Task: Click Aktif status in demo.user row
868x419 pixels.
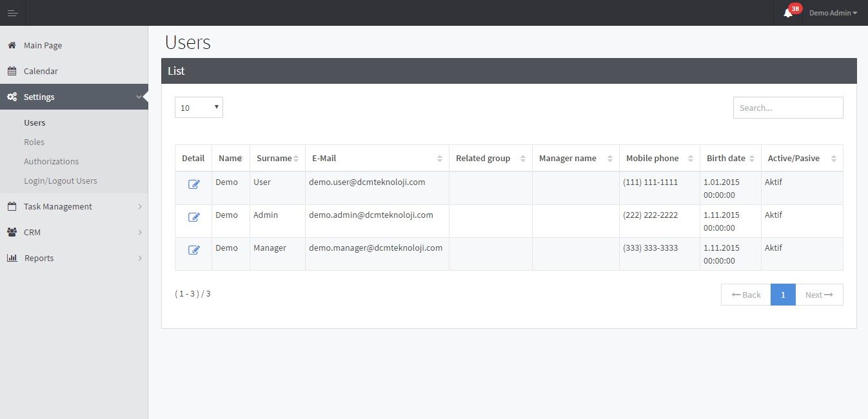Action: (x=773, y=182)
